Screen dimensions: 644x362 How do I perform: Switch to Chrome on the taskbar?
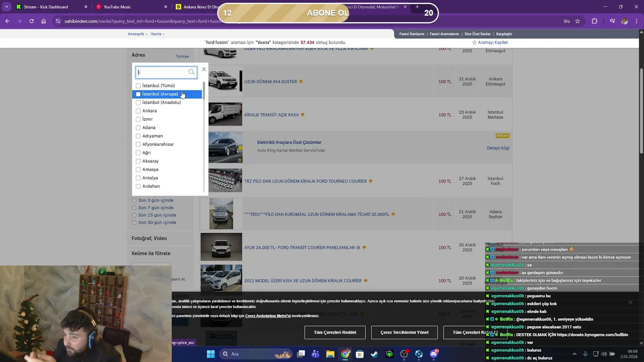point(345,354)
